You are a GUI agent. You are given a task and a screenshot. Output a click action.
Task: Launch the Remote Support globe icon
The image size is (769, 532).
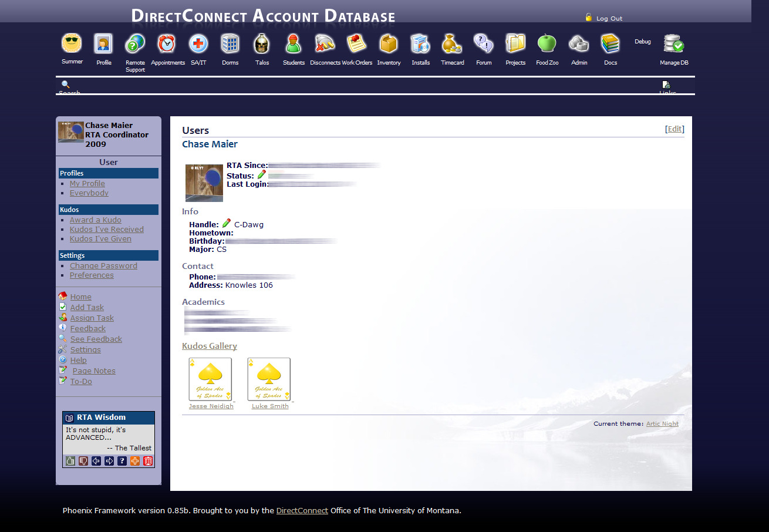point(135,43)
